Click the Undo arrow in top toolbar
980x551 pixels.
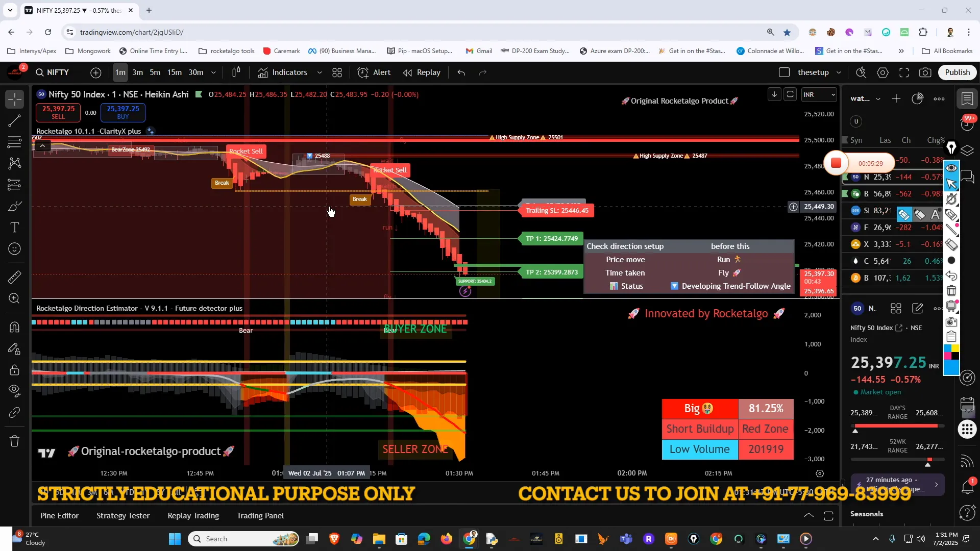(x=461, y=72)
